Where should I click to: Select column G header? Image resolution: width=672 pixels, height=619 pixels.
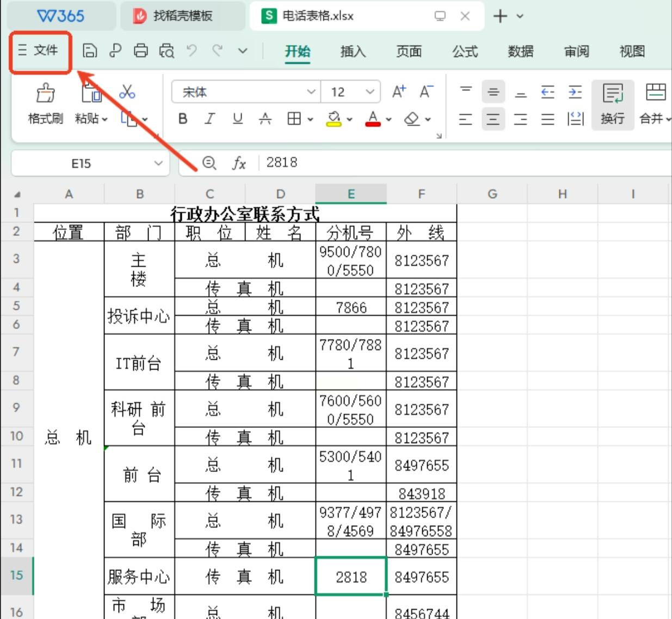(492, 194)
